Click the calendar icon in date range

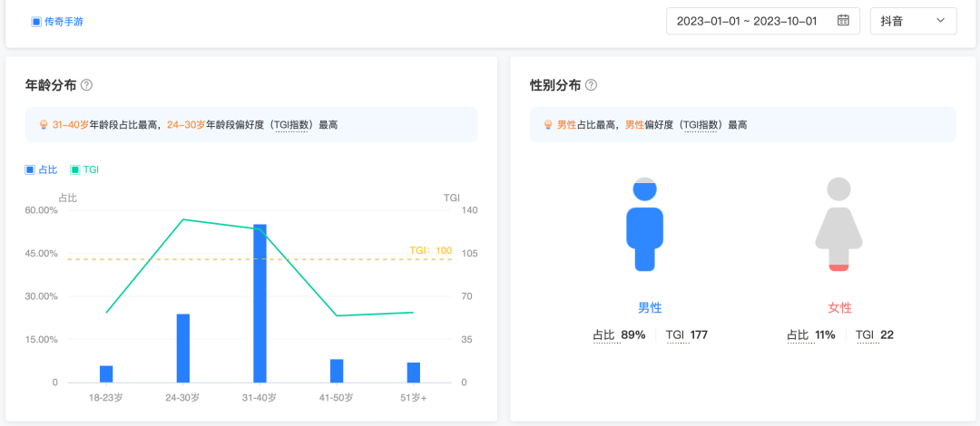coord(843,21)
